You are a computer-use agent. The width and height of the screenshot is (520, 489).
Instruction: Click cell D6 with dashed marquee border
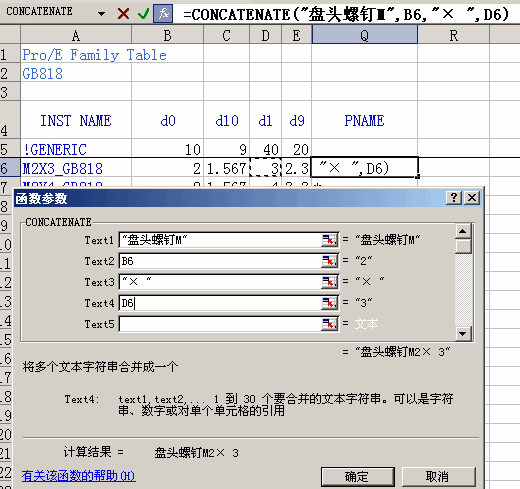pos(265,168)
